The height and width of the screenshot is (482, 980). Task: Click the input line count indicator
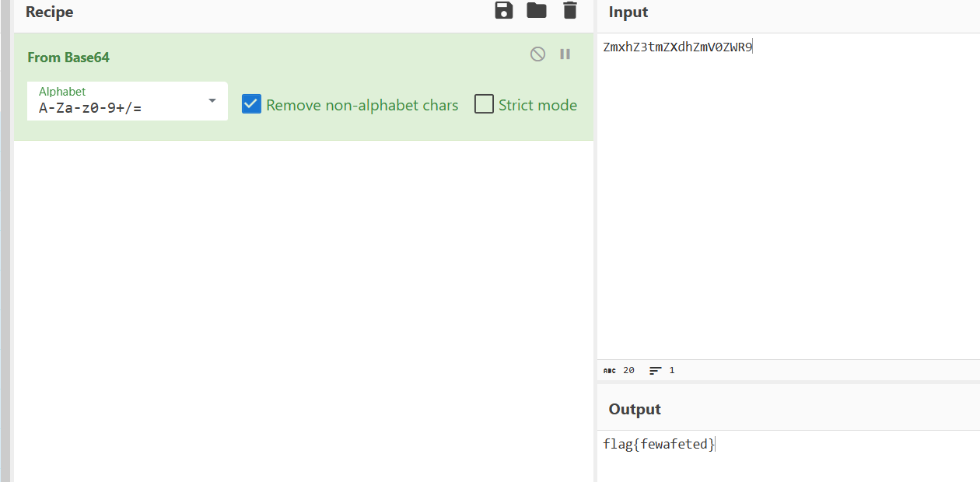pyautogui.click(x=662, y=371)
